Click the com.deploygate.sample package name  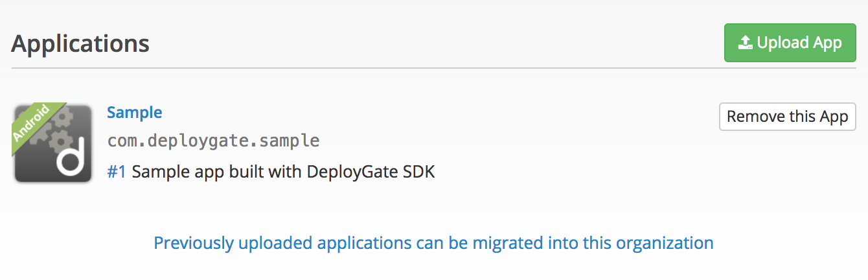(x=213, y=141)
